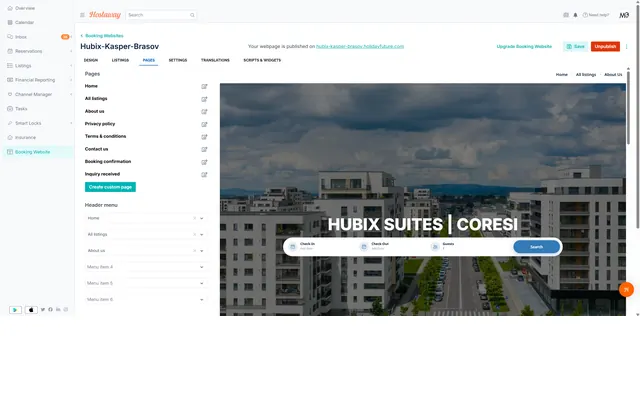Open the Calendar sidebar icon
640x400 pixels.
click(x=10, y=22)
